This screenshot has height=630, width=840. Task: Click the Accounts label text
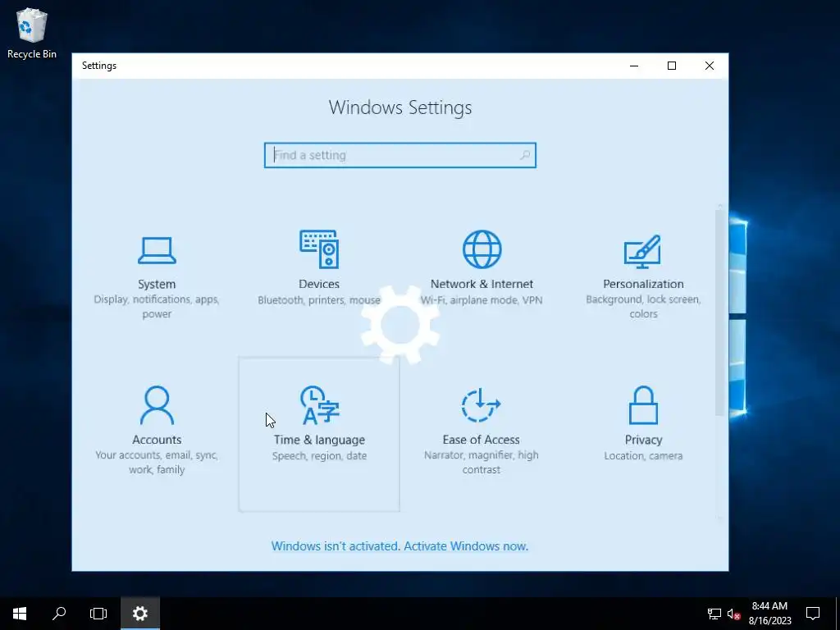click(x=157, y=440)
